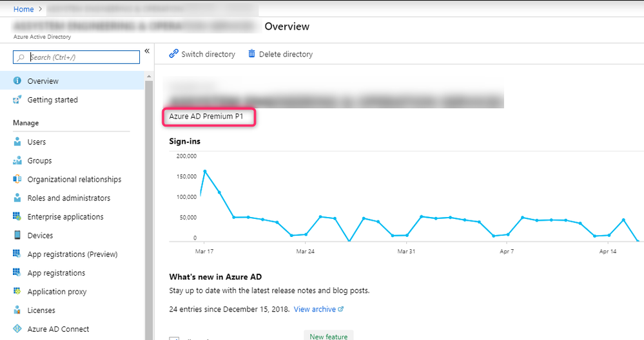Click the Getting started rocket icon
This screenshot has width=644, height=340.
tap(17, 99)
